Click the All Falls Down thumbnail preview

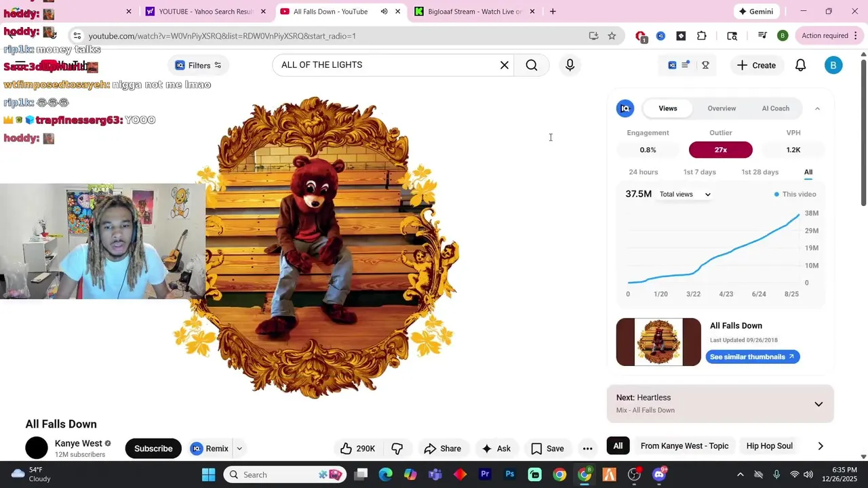(658, 342)
